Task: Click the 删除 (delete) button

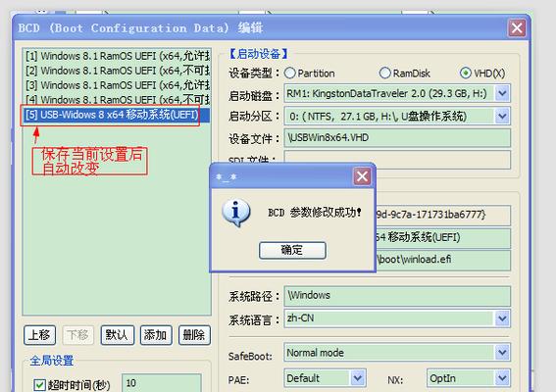Action: pos(194,335)
